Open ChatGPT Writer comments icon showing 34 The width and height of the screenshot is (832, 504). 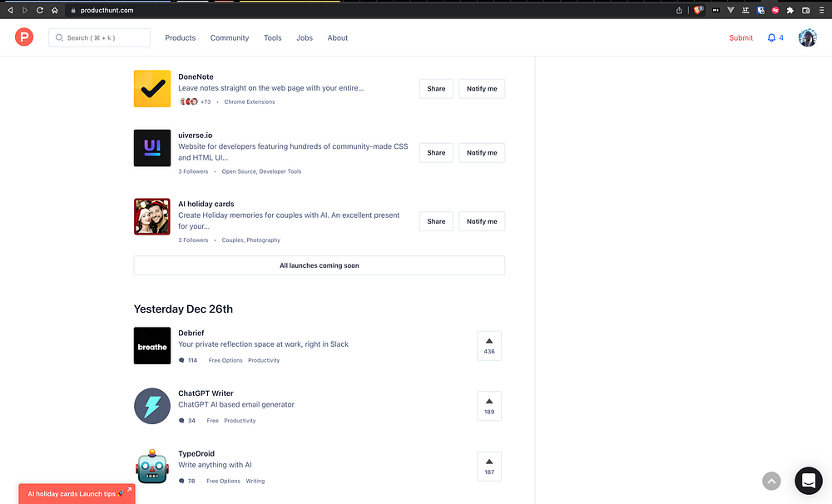pos(181,421)
